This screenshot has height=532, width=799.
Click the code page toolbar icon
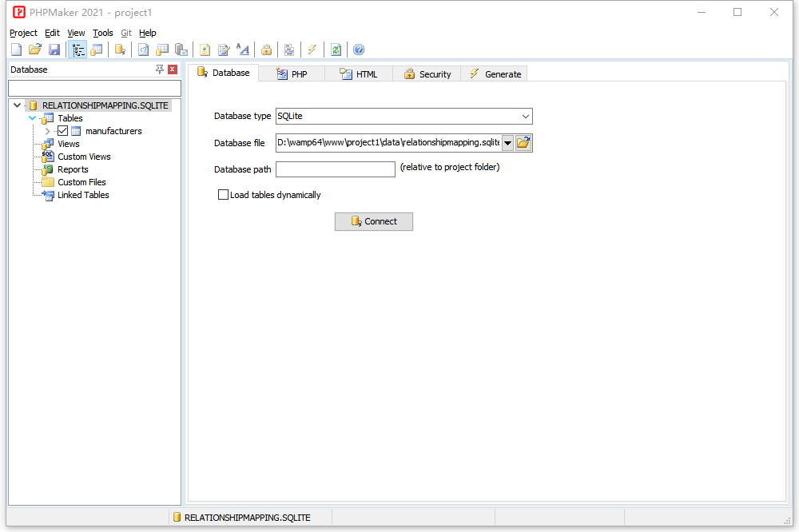coord(144,50)
